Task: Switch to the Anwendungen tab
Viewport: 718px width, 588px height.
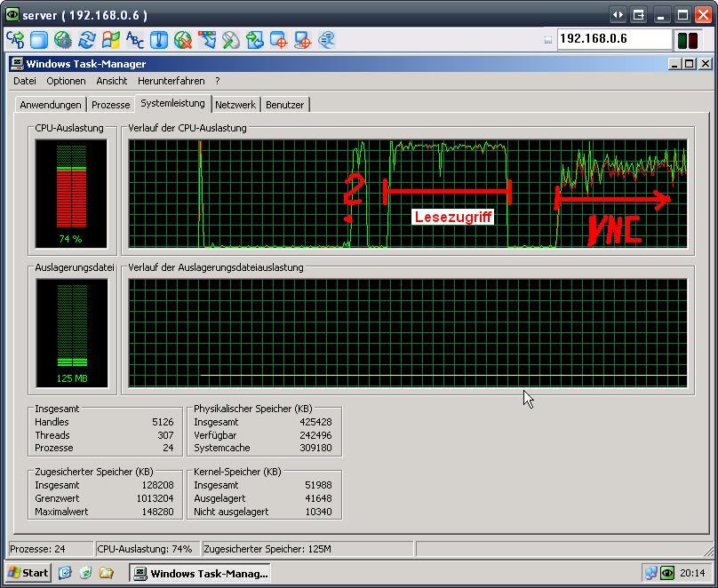Action: (51, 105)
